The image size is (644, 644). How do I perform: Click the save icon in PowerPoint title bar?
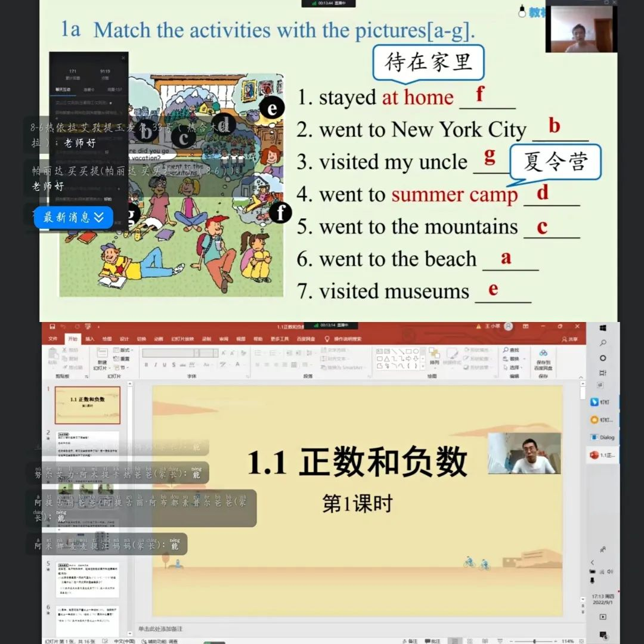point(53,327)
